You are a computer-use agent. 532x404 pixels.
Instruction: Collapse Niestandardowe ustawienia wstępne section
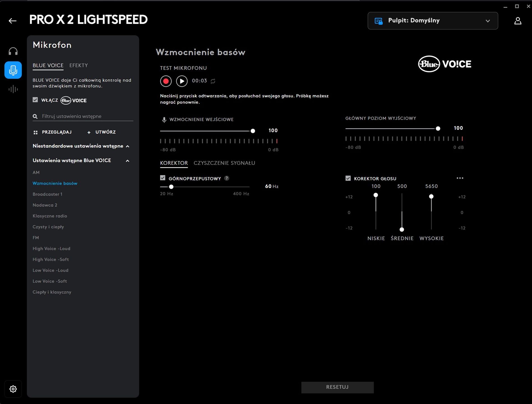[128, 146]
